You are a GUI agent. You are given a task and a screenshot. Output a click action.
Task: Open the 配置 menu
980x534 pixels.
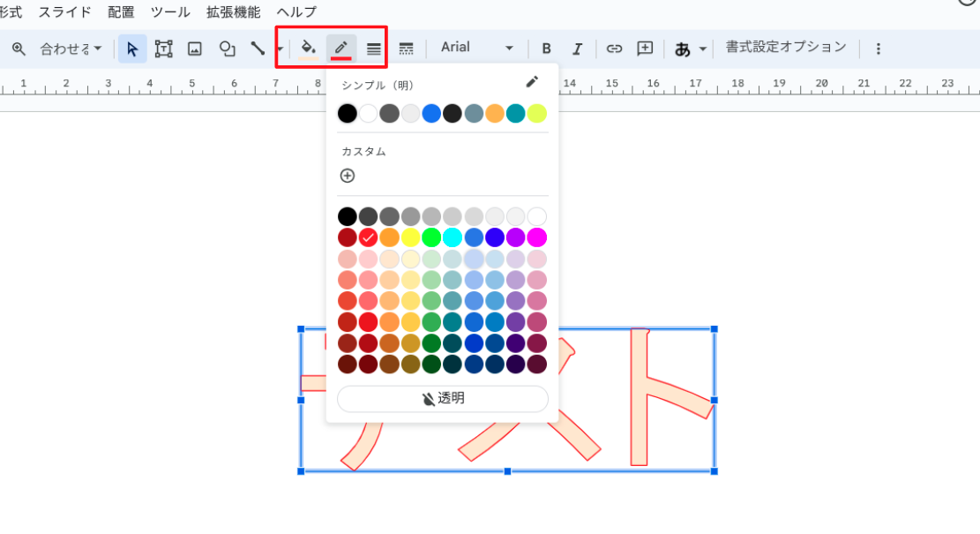tap(121, 11)
